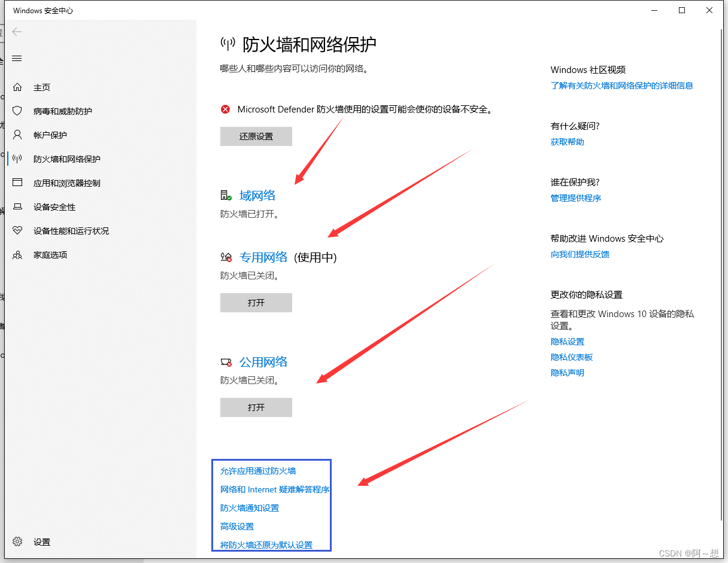Viewport: 728px width, 563px height.
Task: Maximize the Windows 安全中心 window
Action: (x=682, y=10)
